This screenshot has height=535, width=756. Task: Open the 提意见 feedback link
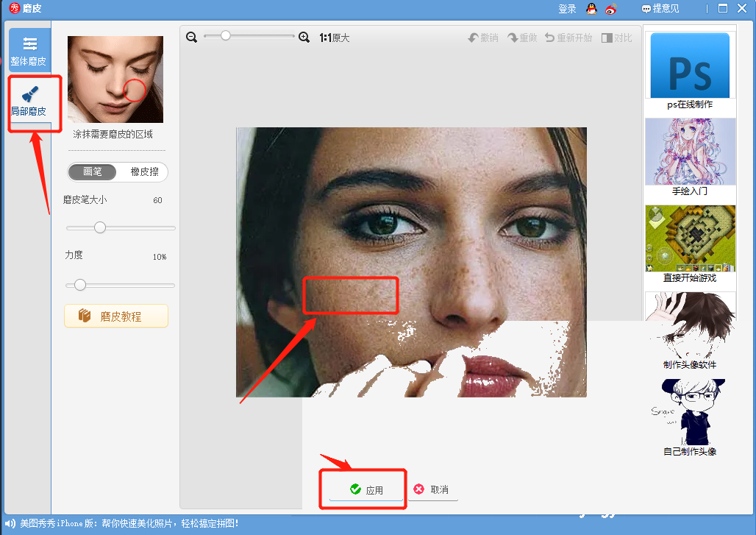pyautogui.click(x=660, y=9)
